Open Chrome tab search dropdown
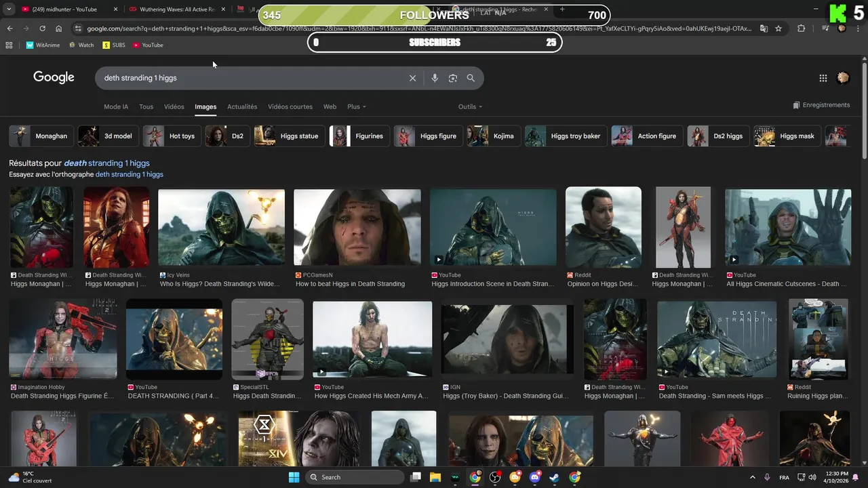 [9, 9]
